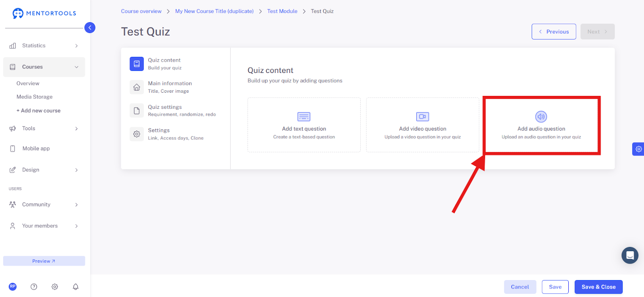Screen dimensions: 644x297
Task: Switch to the Quiz settings tab
Action: pyautogui.click(x=175, y=110)
